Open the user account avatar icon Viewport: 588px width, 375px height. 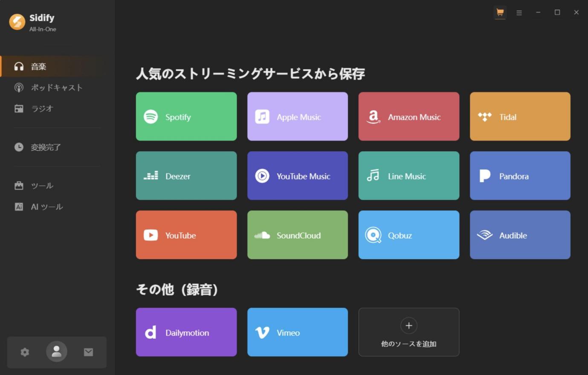(57, 352)
